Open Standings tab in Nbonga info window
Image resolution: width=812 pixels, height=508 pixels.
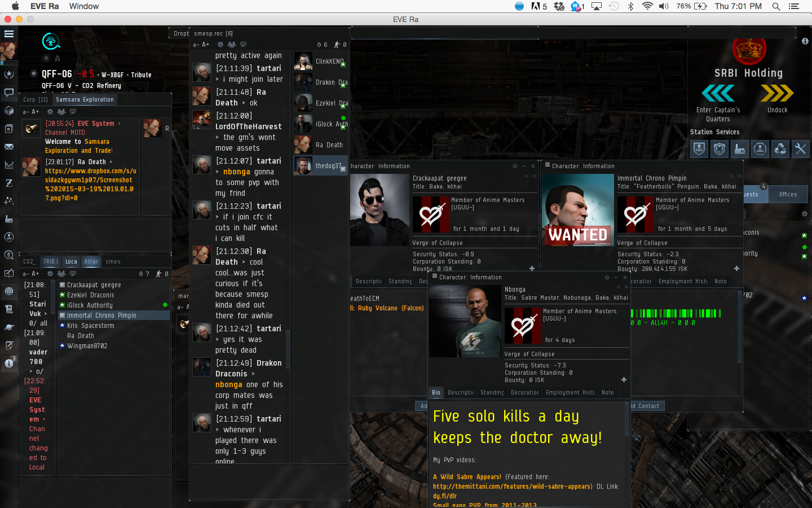pyautogui.click(x=492, y=392)
